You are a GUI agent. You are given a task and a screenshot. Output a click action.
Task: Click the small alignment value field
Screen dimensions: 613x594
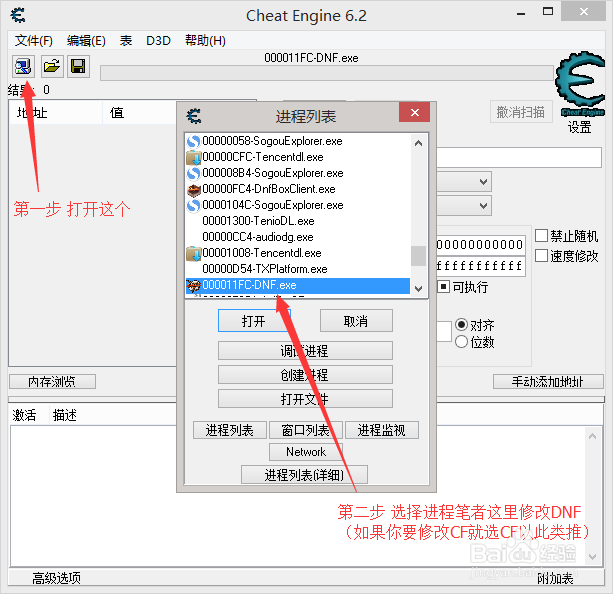(x=444, y=332)
